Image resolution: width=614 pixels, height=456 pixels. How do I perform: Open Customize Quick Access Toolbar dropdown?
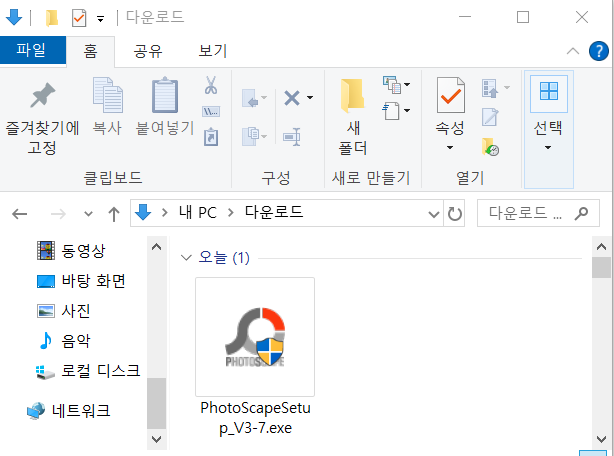click(101, 18)
